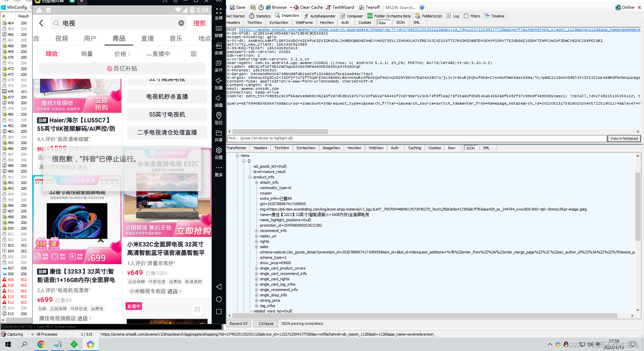Click the Collapse button
The height and width of the screenshot is (351, 644).
pos(266,324)
